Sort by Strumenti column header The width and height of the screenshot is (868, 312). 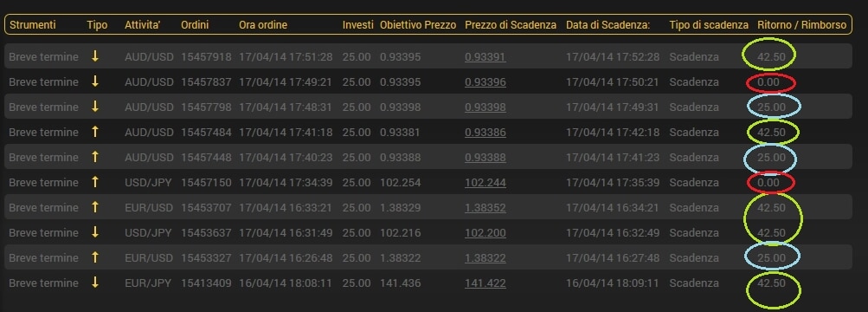33,25
